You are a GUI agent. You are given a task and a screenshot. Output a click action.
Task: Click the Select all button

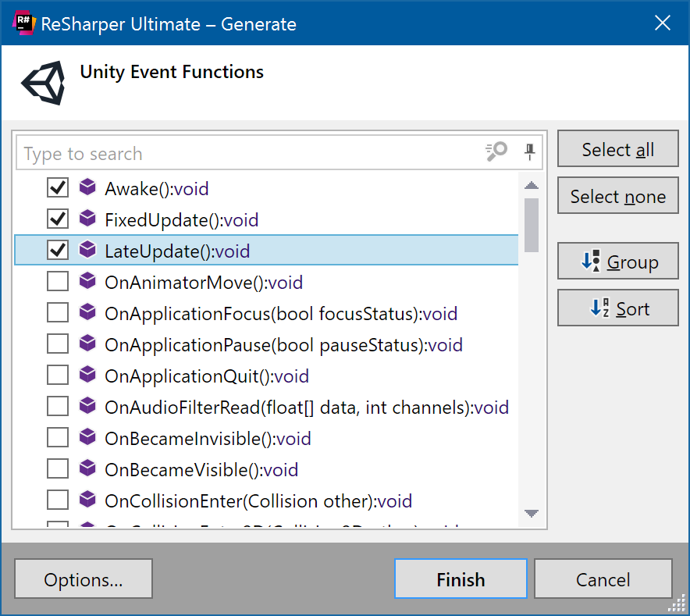(618, 149)
